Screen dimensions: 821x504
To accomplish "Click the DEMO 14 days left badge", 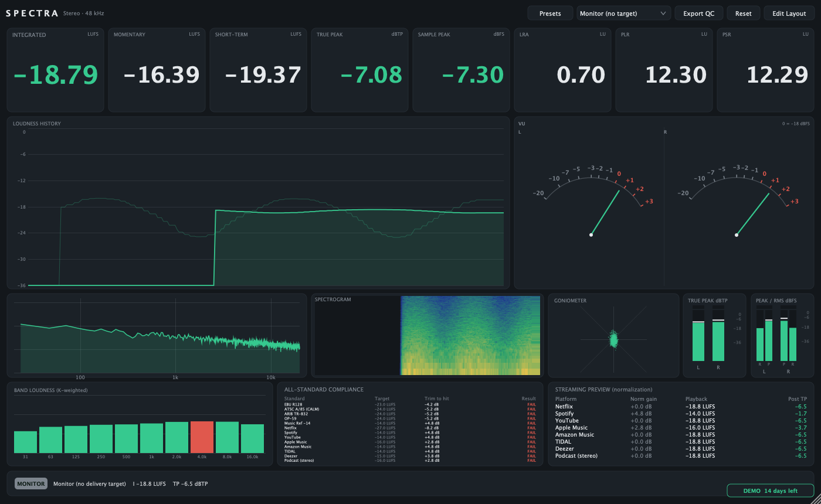I will point(771,491).
